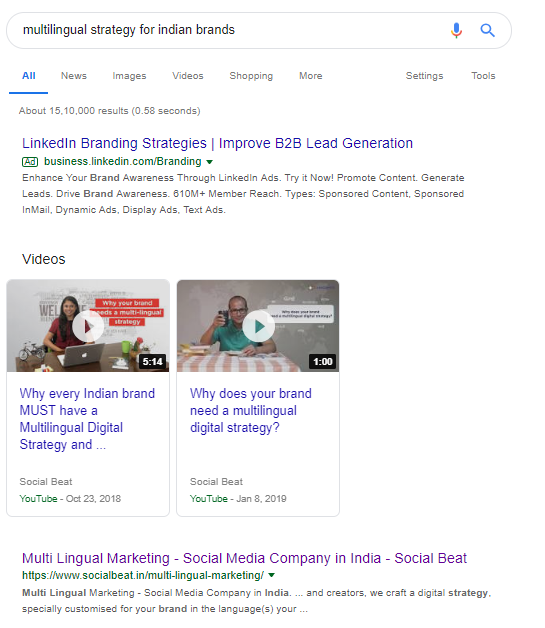Screen dimensions: 545x628
Task: Click the Videos section heading
Action: pos(44,259)
